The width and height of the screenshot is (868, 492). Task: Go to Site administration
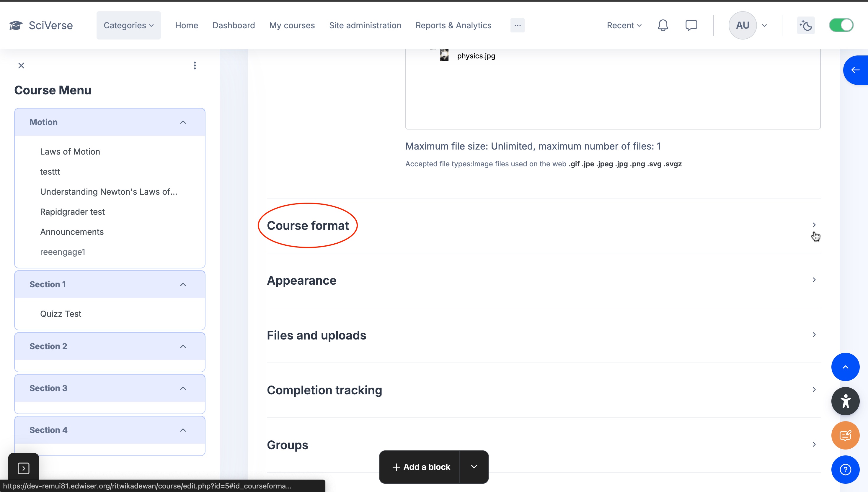(365, 25)
